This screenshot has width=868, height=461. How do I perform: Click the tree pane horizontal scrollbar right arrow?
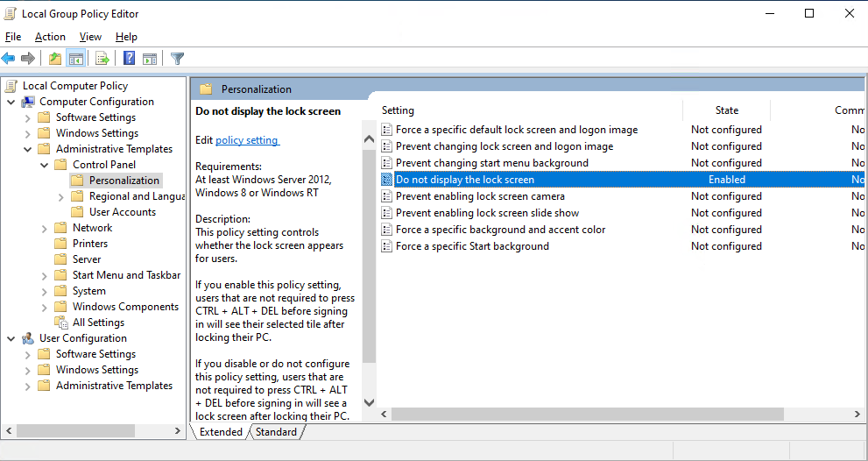177,430
